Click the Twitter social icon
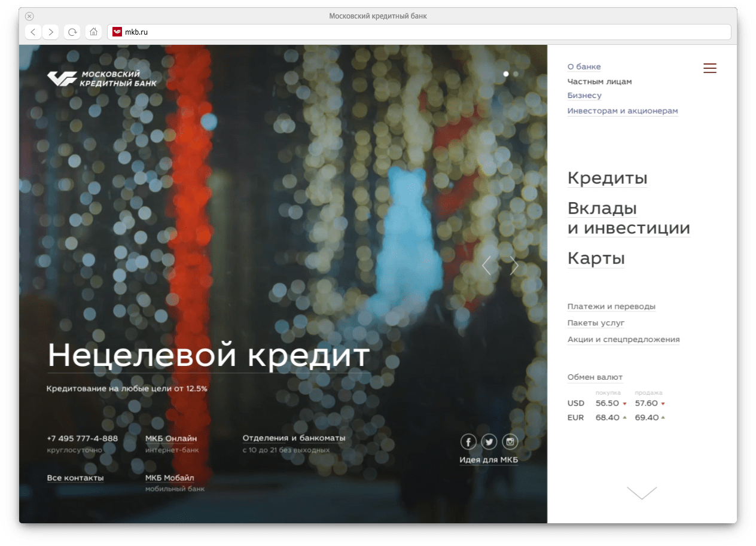756x546 pixels. coord(489,442)
